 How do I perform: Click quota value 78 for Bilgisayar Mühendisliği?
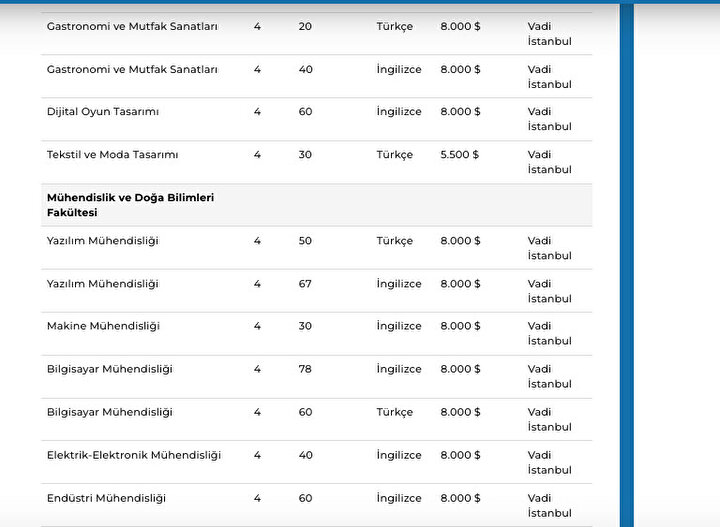(x=305, y=369)
